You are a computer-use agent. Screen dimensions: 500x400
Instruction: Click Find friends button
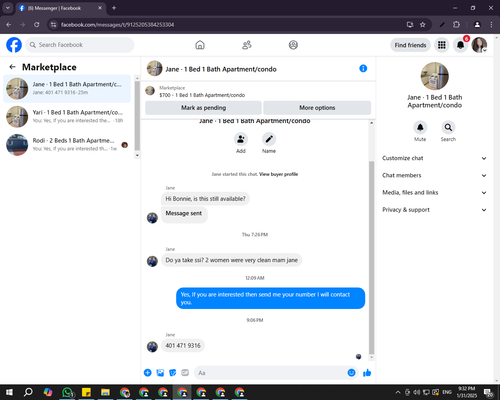(410, 45)
